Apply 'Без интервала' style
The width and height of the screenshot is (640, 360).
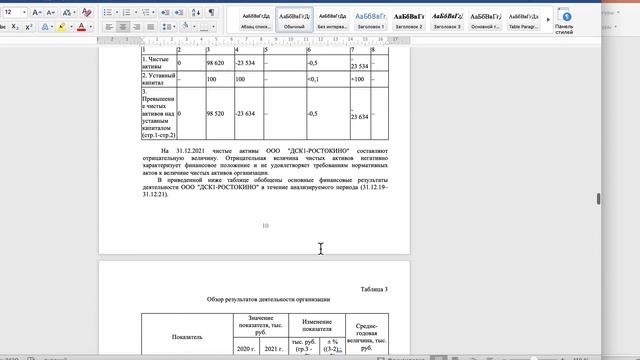(332, 20)
